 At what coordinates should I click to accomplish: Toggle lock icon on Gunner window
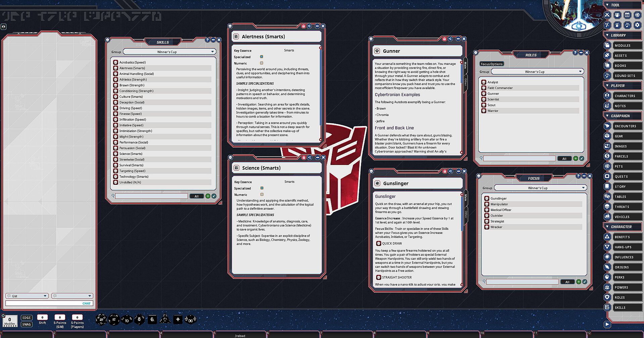[444, 39]
